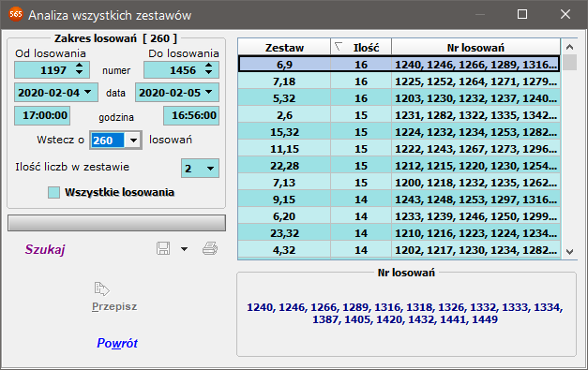
Task: Click draw numbers cell starting 1212, 1215
Action: pos(475,166)
